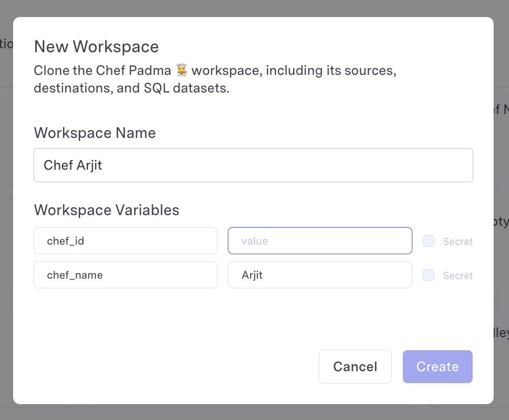Focus the Workspace Name text field

click(253, 165)
